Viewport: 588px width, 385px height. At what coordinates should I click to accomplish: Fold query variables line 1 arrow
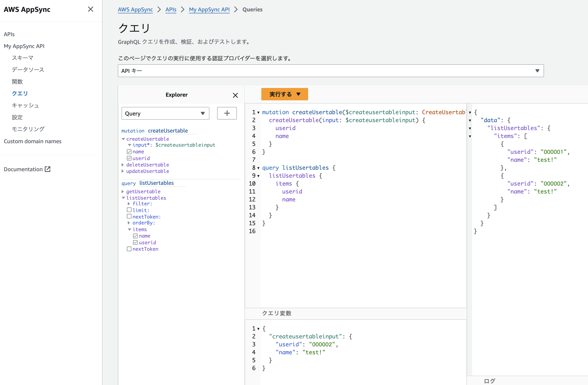(x=258, y=329)
